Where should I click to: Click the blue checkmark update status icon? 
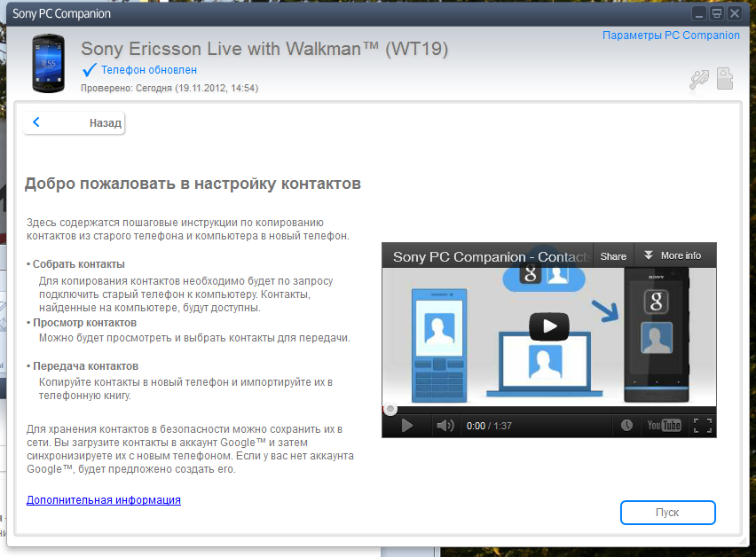tap(90, 70)
